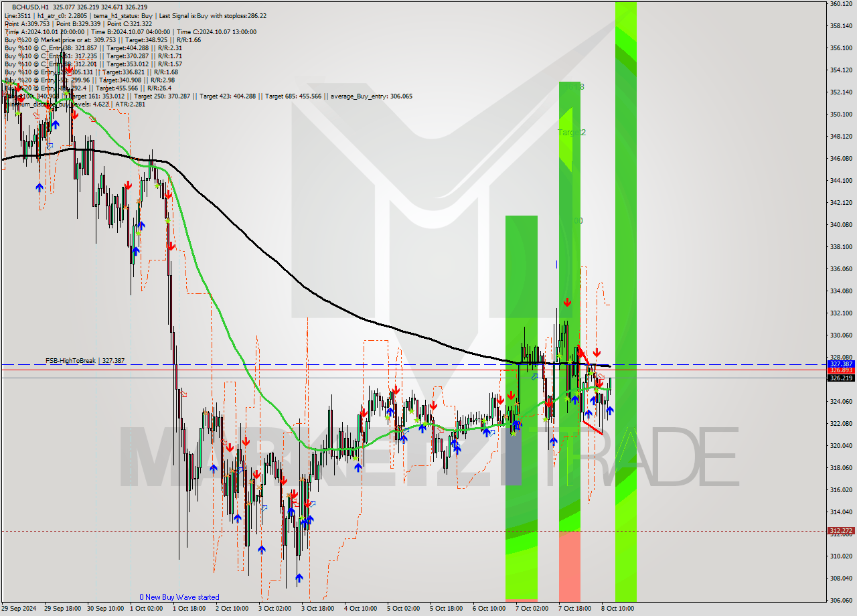Click the '7 Oct 02:00' time label

tap(533, 609)
